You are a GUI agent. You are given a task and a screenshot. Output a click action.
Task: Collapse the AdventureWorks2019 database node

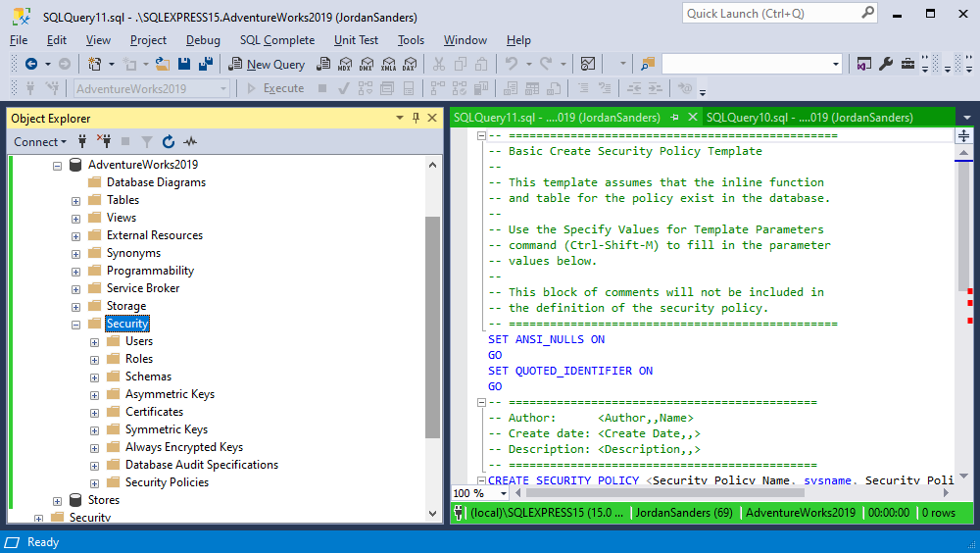[57, 166]
